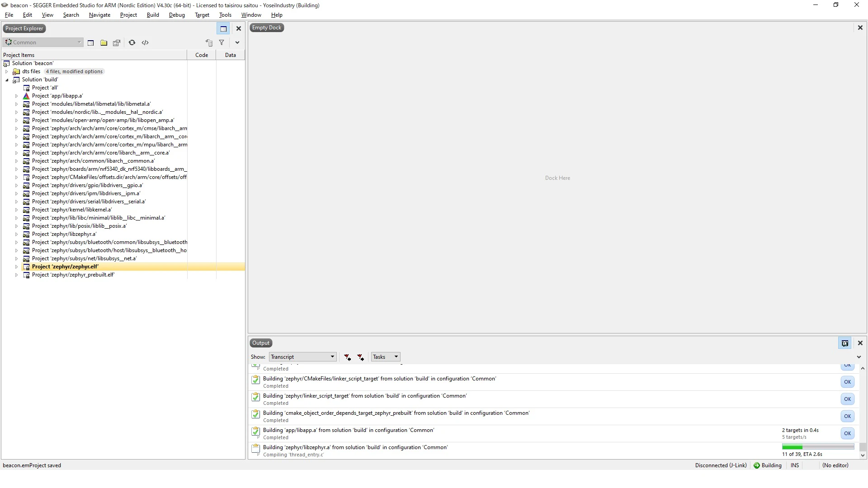The image size is (868, 488).
Task: Click the Data column header
Action: 230,55
